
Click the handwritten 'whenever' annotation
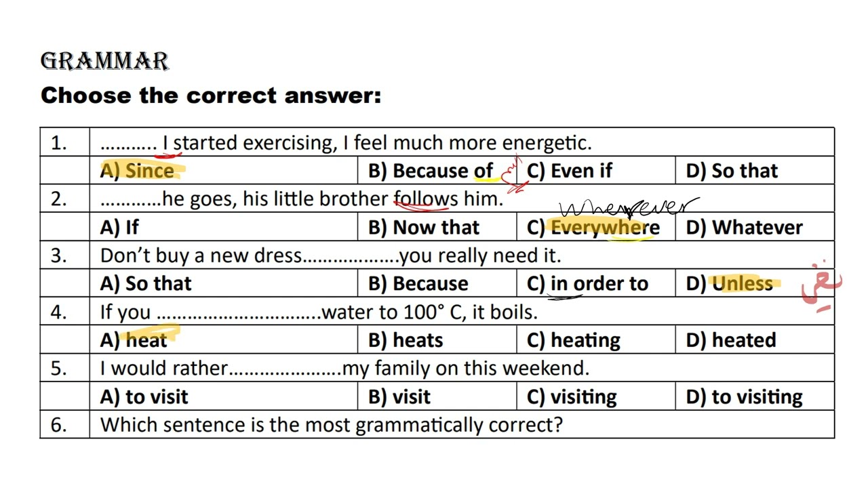pyautogui.click(x=629, y=207)
